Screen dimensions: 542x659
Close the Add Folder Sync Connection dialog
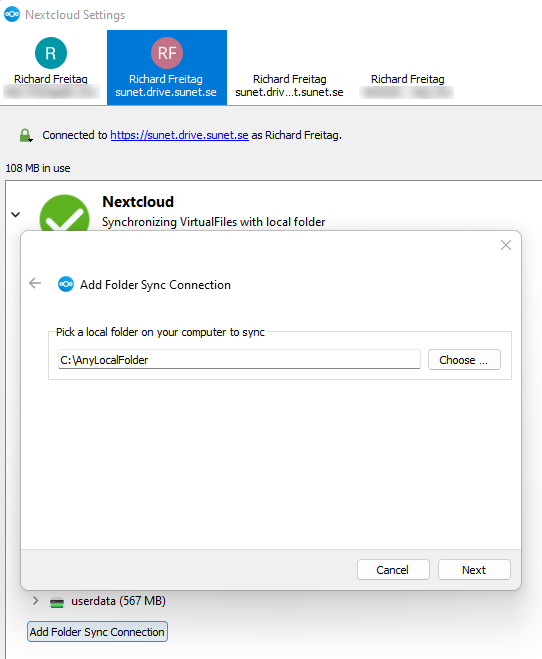coord(506,245)
